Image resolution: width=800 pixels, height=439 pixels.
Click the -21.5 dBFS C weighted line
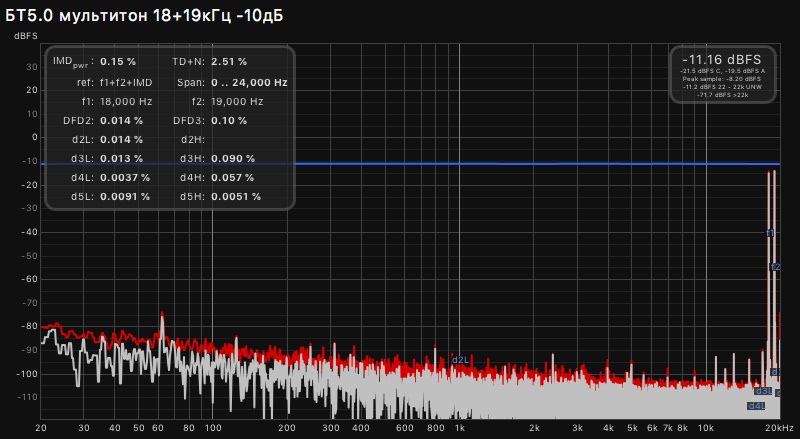click(722, 71)
